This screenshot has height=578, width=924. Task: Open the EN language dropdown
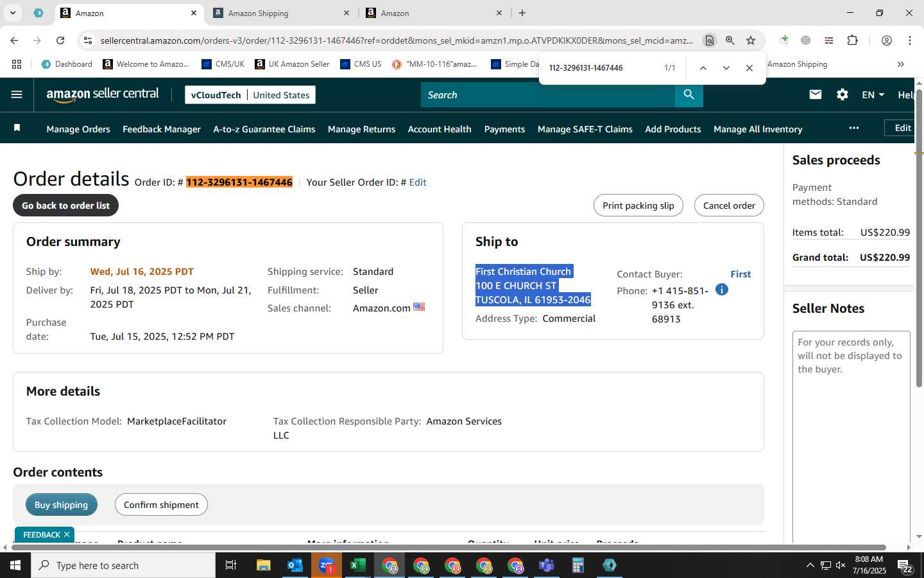pyautogui.click(x=873, y=94)
